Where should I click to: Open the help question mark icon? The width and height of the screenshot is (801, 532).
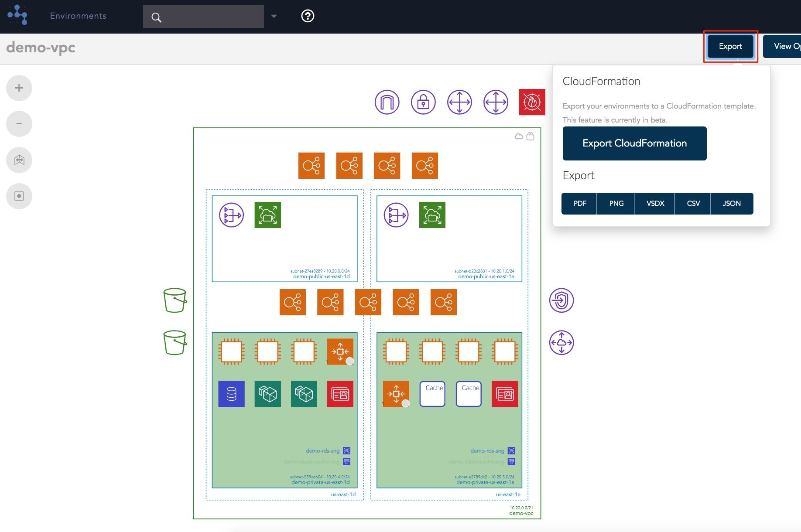tap(308, 16)
